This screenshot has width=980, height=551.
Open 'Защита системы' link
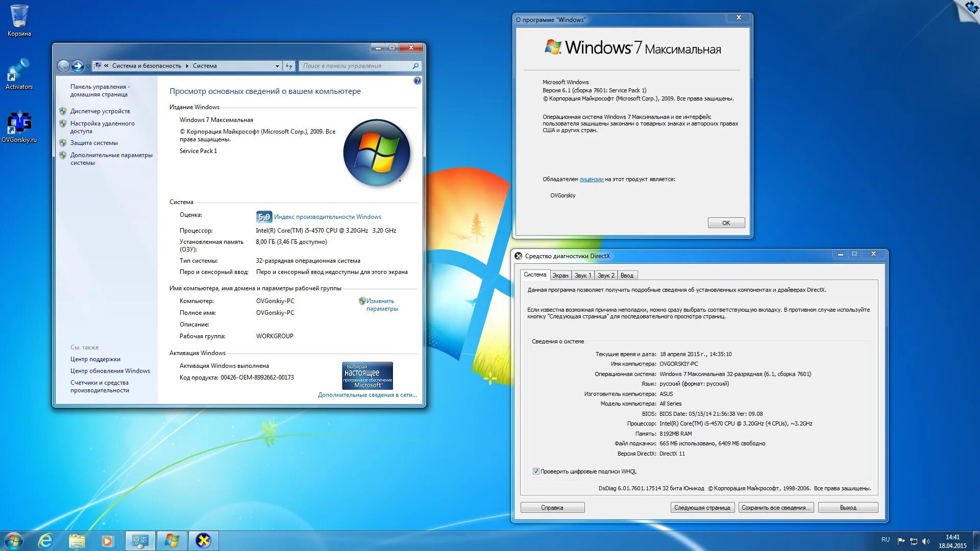point(94,143)
